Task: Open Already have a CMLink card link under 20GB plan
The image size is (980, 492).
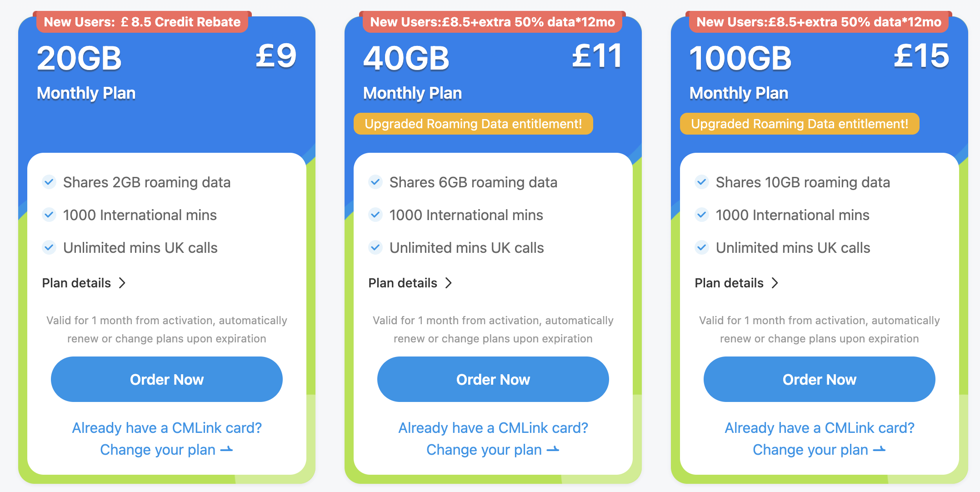Action: tap(167, 428)
